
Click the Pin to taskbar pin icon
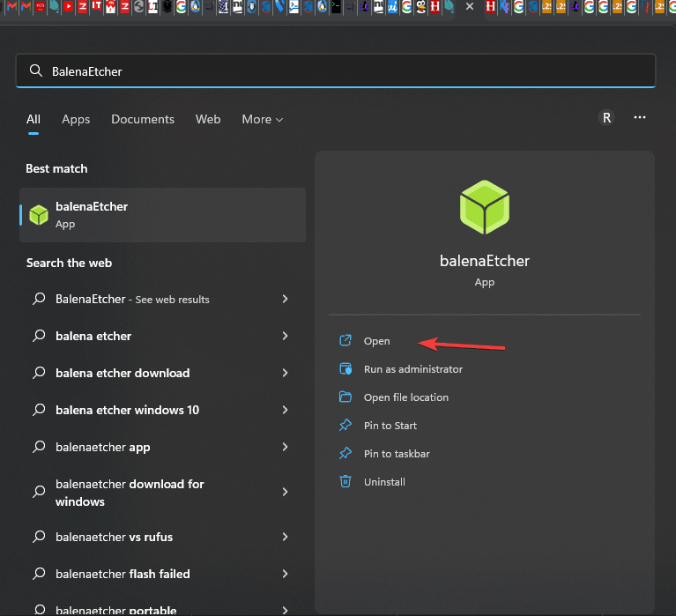coord(345,454)
